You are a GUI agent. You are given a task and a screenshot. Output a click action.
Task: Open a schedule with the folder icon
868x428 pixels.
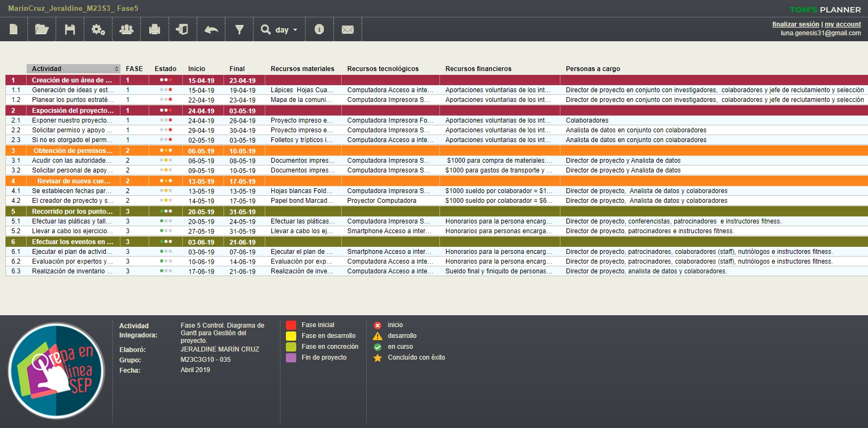[42, 29]
